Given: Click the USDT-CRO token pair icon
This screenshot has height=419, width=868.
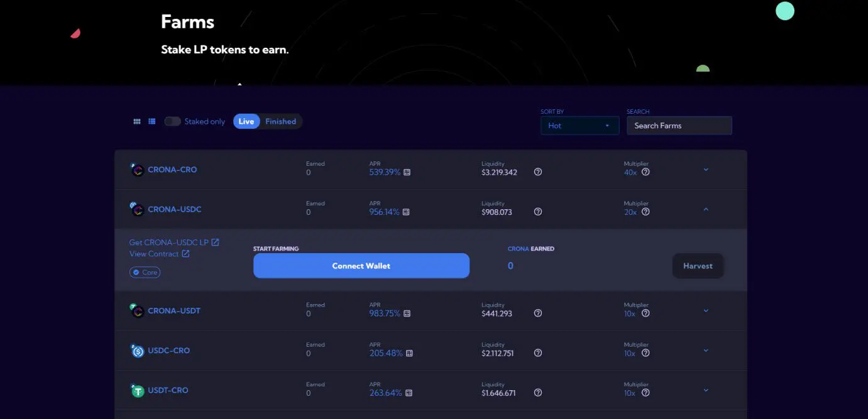Looking at the screenshot, I should (137, 390).
